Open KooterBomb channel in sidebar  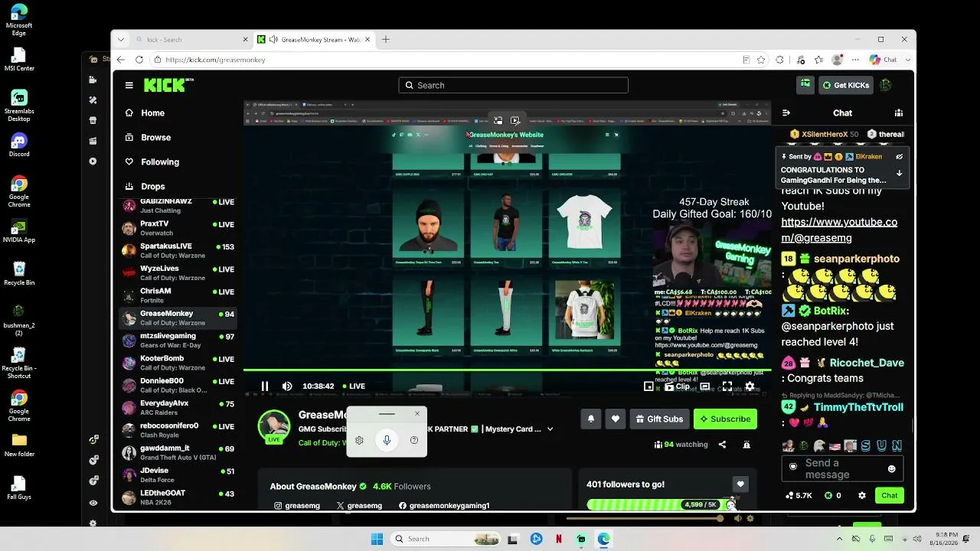pyautogui.click(x=177, y=363)
